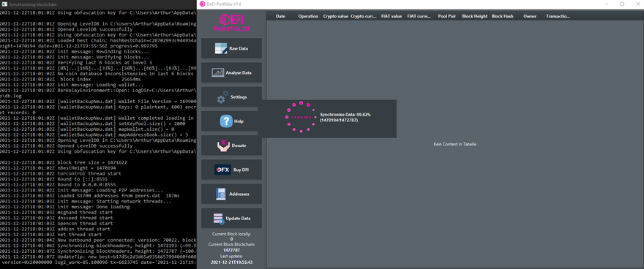
Task: Click the Block Hash column header
Action: (x=502, y=16)
